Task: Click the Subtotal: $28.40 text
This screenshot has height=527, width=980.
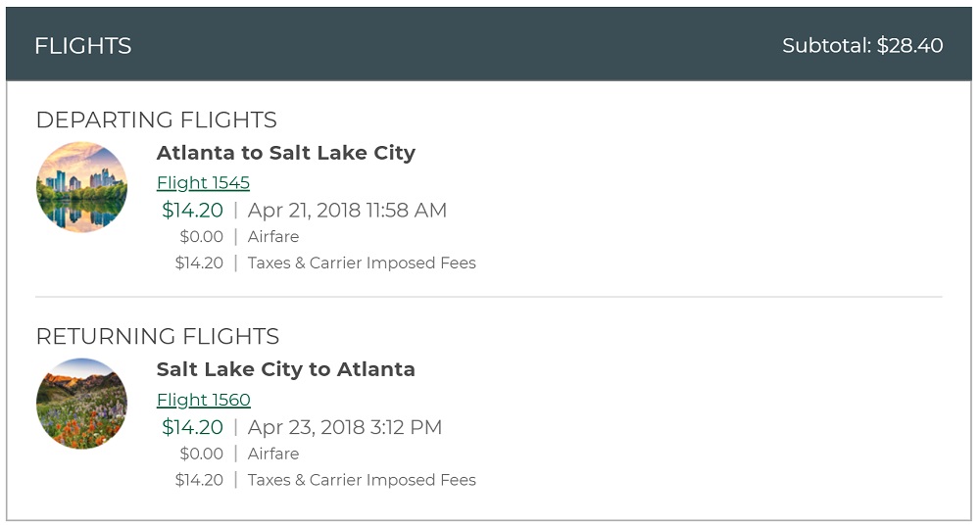Action: point(862,46)
